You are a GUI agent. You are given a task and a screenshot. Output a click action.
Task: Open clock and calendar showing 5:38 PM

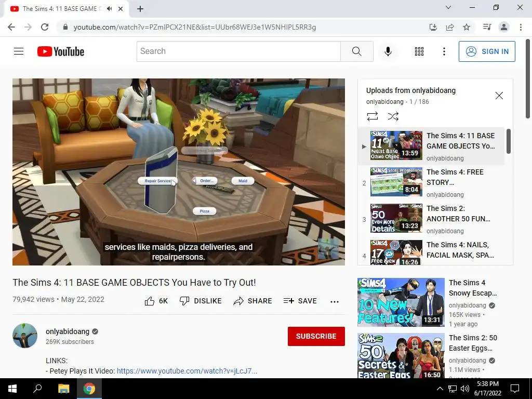click(487, 389)
